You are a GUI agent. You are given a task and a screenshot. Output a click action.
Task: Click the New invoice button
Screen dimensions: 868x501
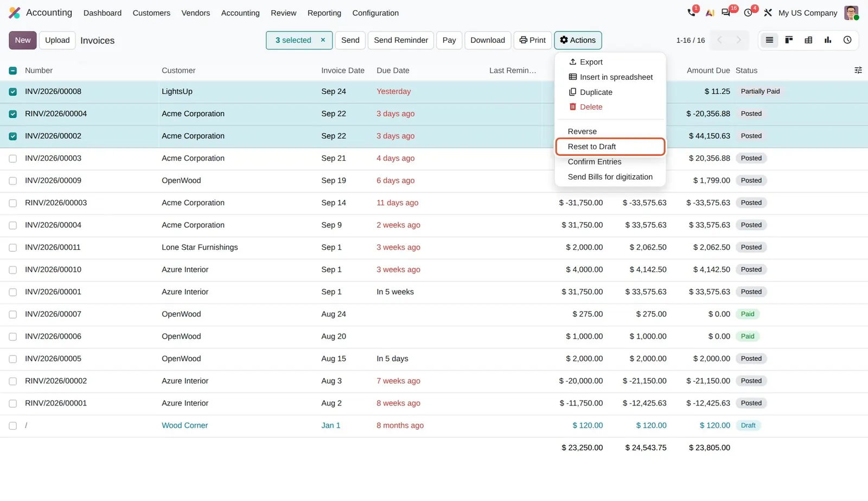pyautogui.click(x=23, y=40)
